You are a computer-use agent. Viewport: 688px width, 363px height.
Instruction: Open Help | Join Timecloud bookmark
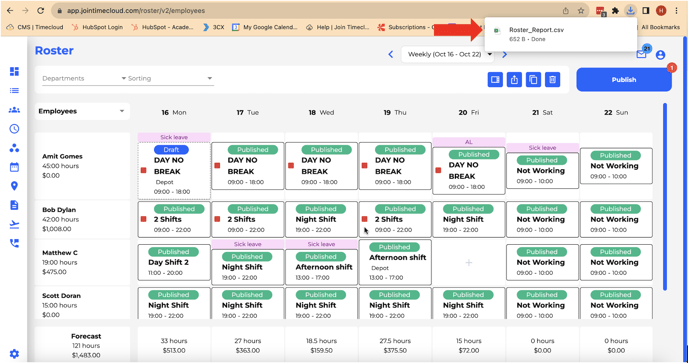point(338,27)
